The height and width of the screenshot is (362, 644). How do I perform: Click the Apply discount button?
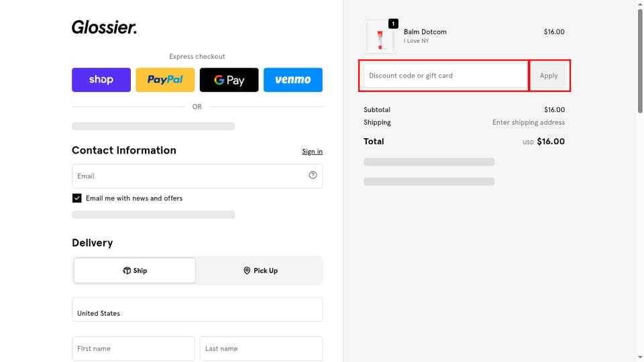549,76
